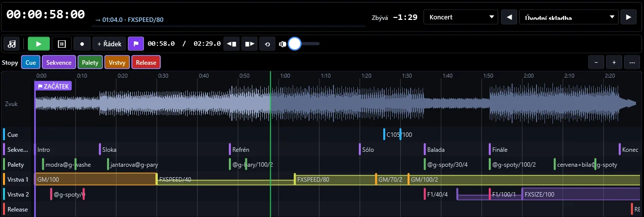
Task: Open the Koncert dropdown
Action: (x=461, y=17)
